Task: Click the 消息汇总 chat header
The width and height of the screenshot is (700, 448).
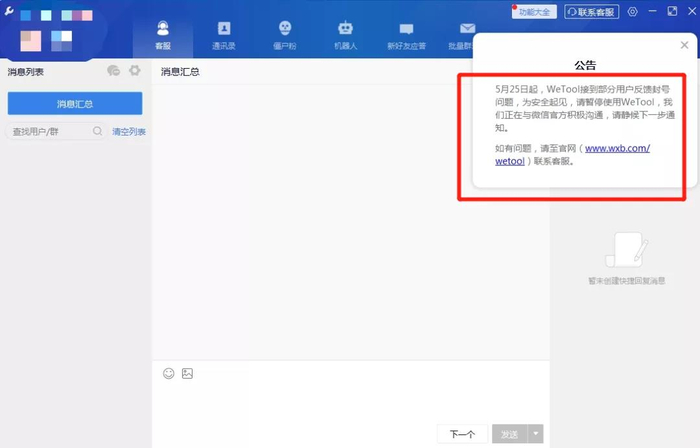Action: tap(180, 72)
